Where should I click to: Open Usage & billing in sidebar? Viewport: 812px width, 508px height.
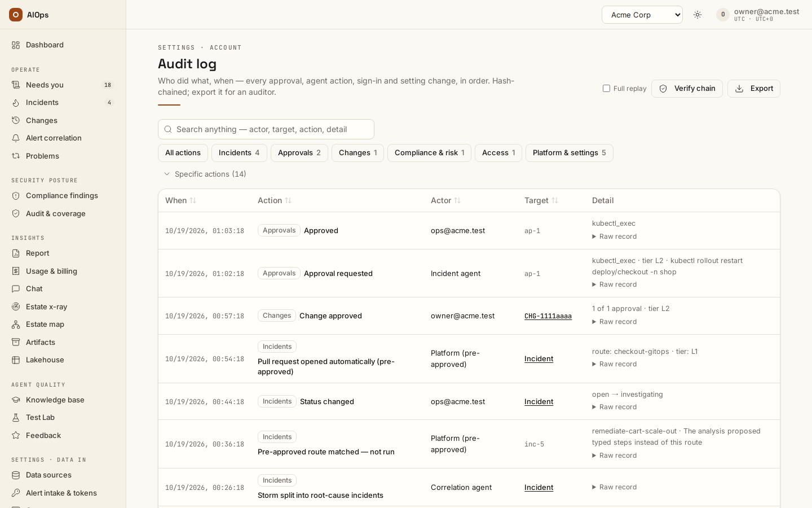click(63, 271)
